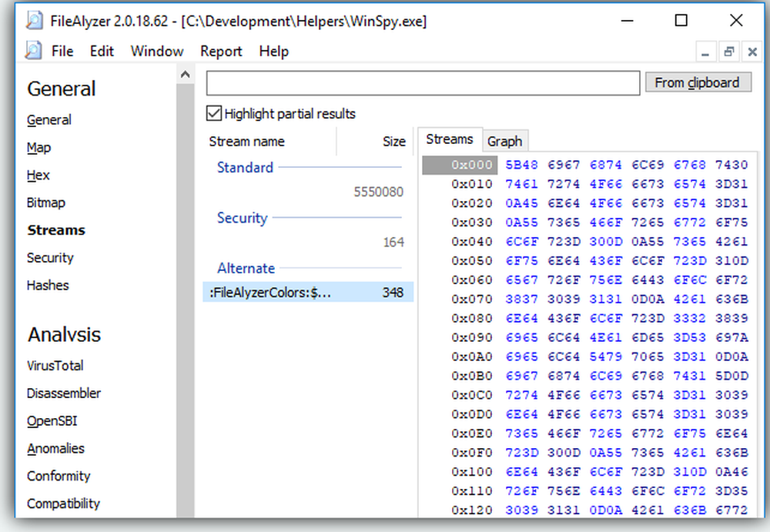The width and height of the screenshot is (770, 532).
Task: Click the Alternate group header
Action: pyautogui.click(x=246, y=268)
